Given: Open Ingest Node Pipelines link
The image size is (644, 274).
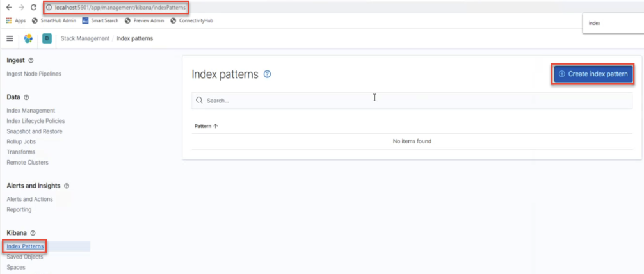Looking at the screenshot, I should pyautogui.click(x=34, y=74).
